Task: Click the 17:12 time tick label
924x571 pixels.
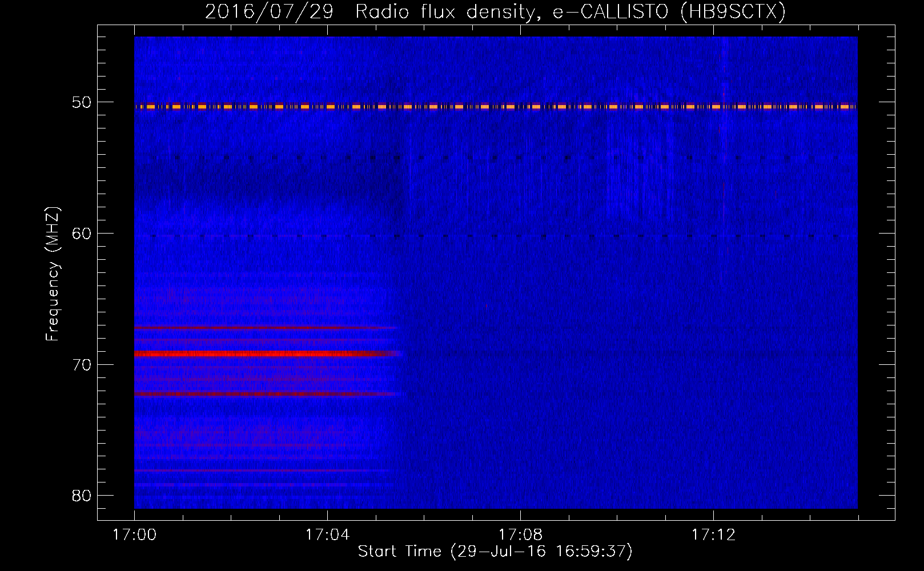Action: click(x=713, y=535)
